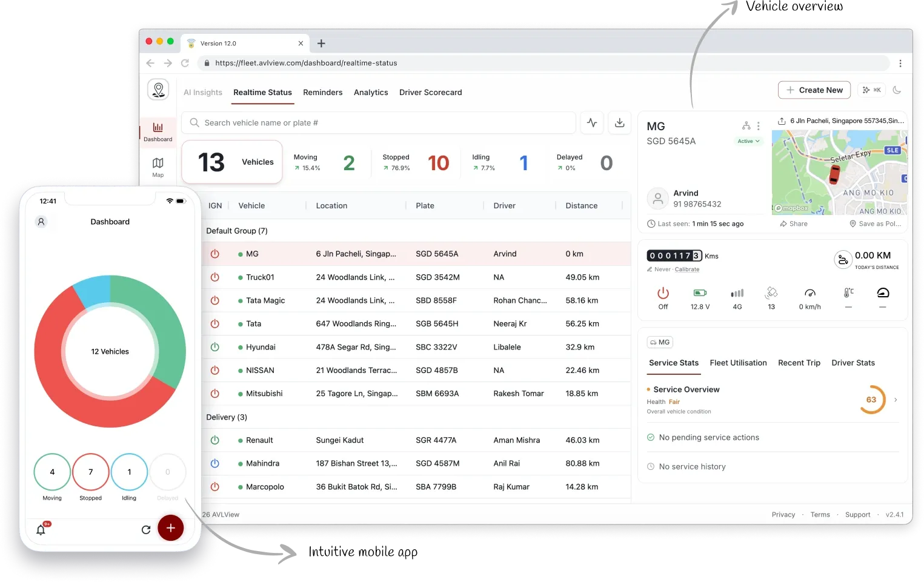
Task: Select the Realtime Status tab
Action: point(262,93)
